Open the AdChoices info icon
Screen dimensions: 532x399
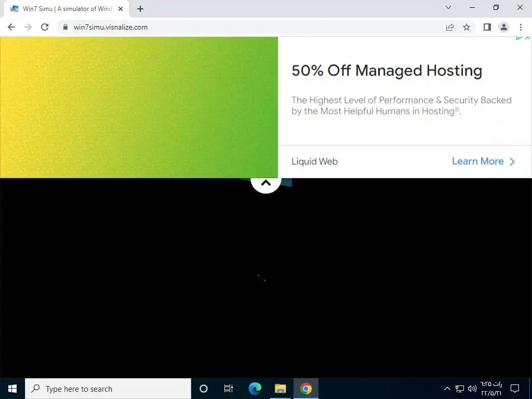519,38
